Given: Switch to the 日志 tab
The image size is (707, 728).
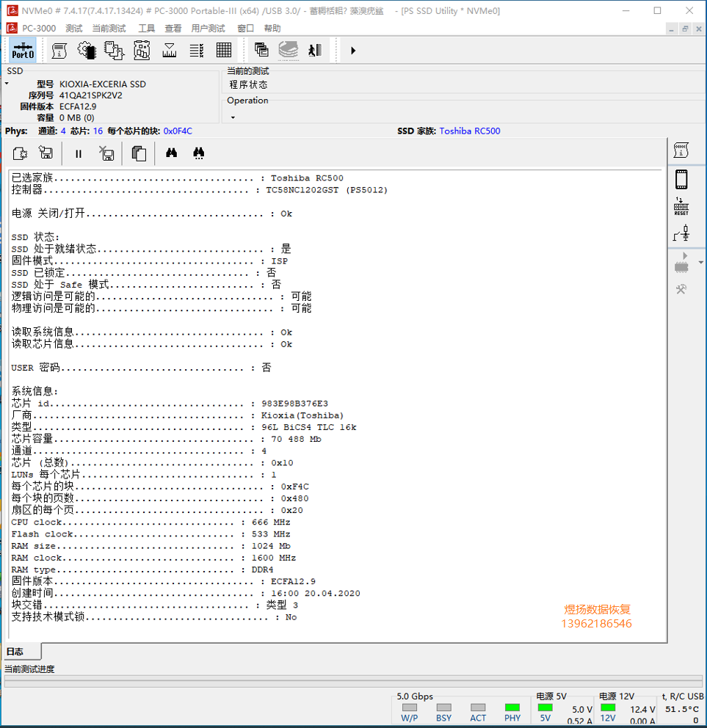Looking at the screenshot, I should pos(23,652).
